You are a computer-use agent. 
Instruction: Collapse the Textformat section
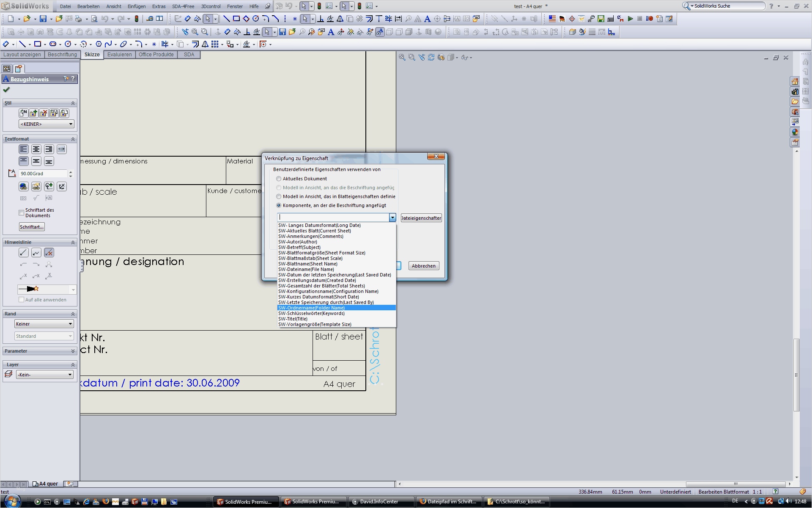tap(72, 139)
